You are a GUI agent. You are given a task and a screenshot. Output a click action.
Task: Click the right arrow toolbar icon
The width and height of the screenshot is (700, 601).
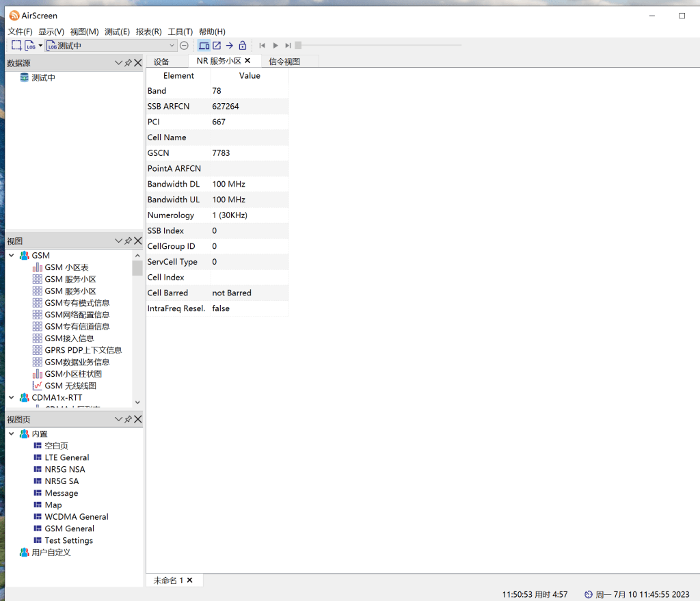(230, 46)
